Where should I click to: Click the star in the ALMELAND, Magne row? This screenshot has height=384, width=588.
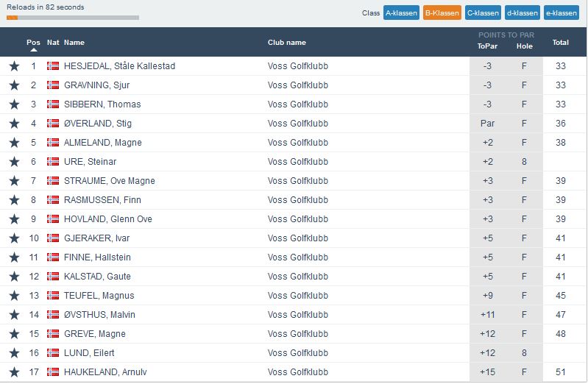coord(14,143)
